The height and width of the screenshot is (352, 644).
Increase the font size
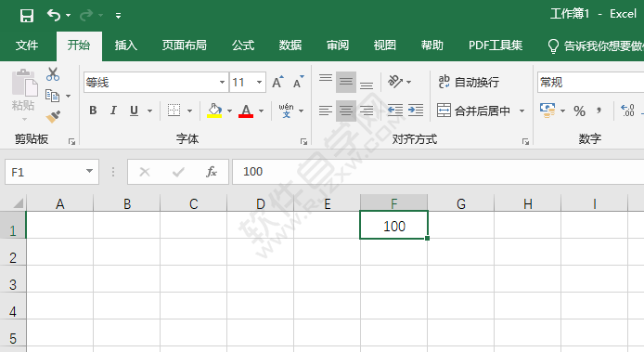point(278,83)
